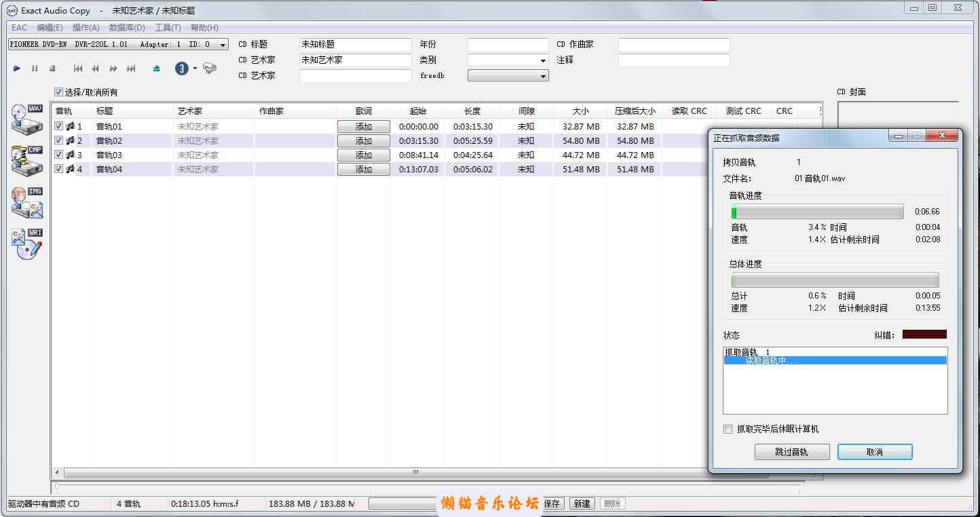Click the 新建 button in status bar
980x517 pixels.
click(x=582, y=503)
